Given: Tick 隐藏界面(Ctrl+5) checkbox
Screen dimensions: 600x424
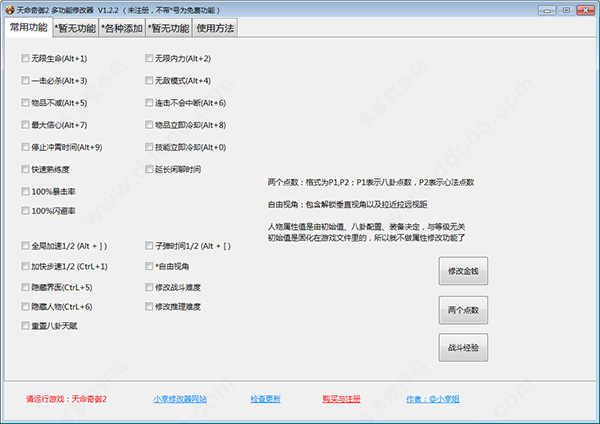Looking at the screenshot, I should pos(25,287).
